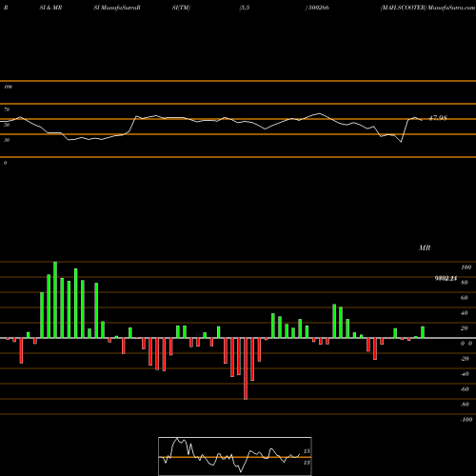The width and height of the screenshot is (476, 476).
Task: Click the MR axis label -40
Action: [465, 374]
